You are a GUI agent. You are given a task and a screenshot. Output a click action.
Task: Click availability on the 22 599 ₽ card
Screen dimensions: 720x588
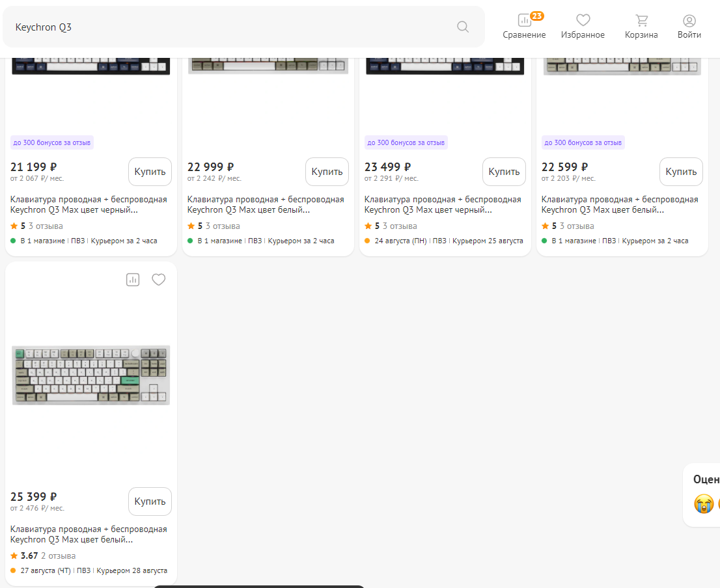(574, 241)
